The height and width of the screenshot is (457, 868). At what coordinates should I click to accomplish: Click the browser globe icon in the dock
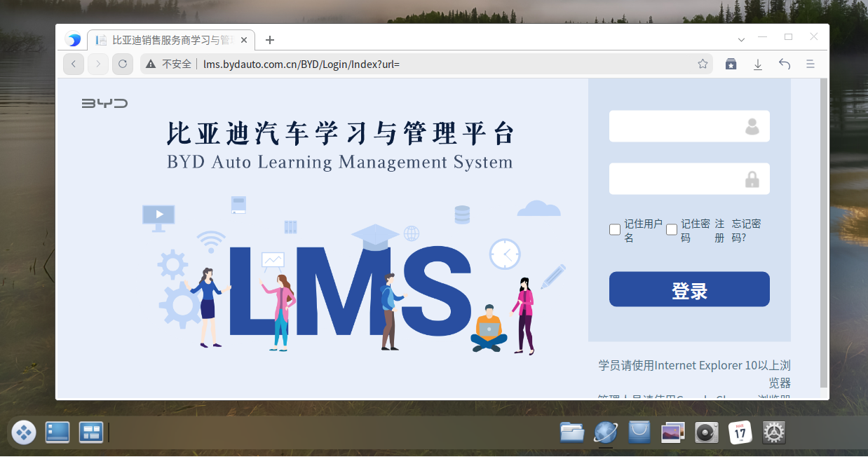[x=606, y=432]
